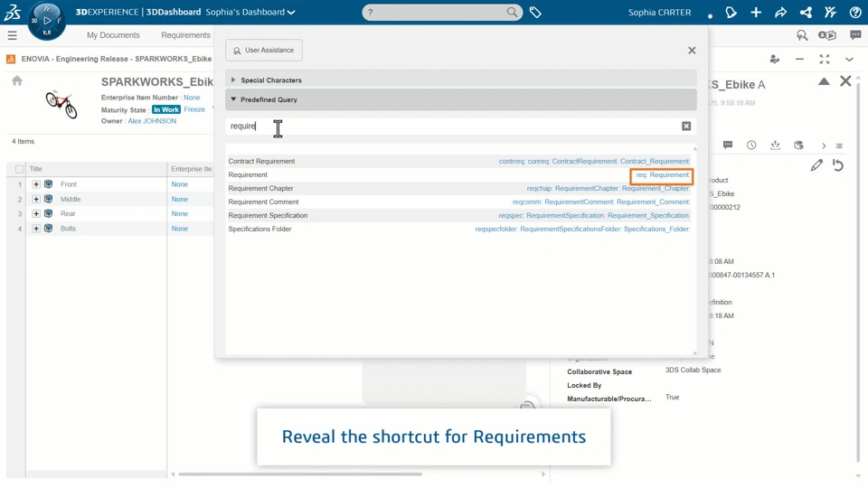Select the Requirement Chapter shortcuts

(x=609, y=189)
